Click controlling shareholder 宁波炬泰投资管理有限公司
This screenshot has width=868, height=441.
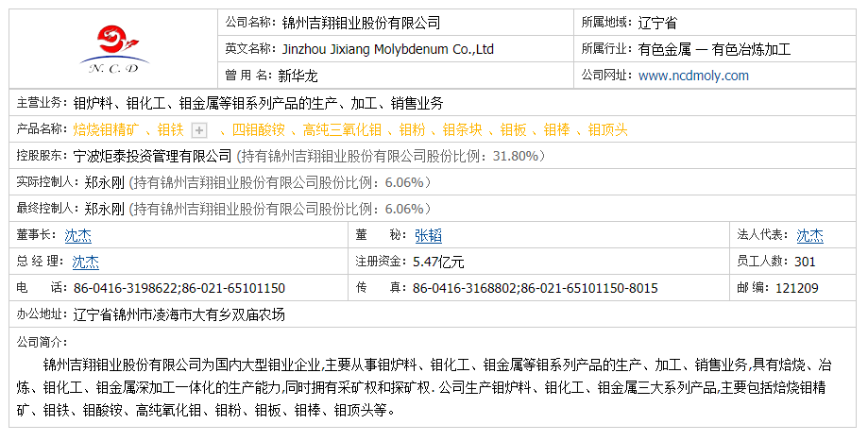click(x=152, y=156)
